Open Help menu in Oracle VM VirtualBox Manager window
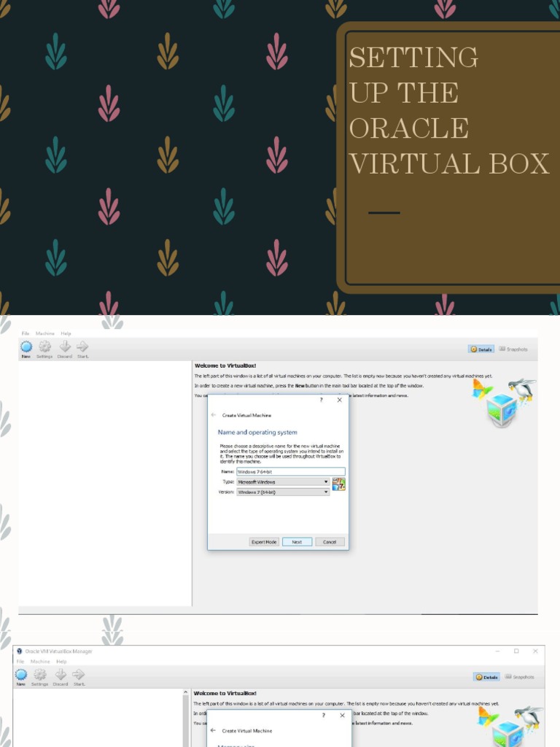The width and height of the screenshot is (560, 747). [x=61, y=662]
